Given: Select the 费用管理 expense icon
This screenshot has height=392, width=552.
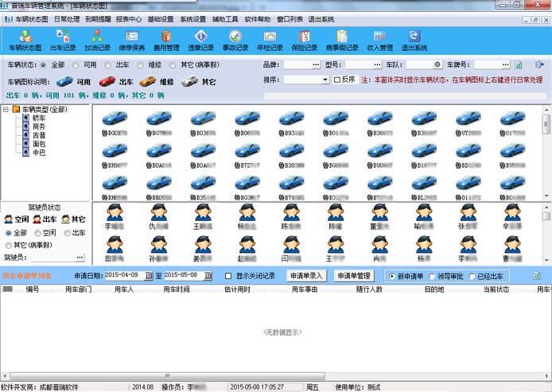Looking at the screenshot, I should 166,40.
